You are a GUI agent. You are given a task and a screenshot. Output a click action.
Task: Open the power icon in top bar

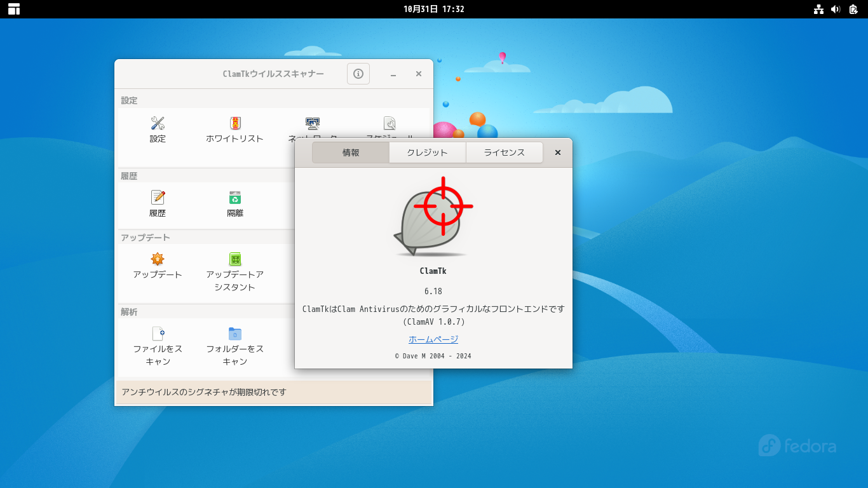pyautogui.click(x=853, y=9)
